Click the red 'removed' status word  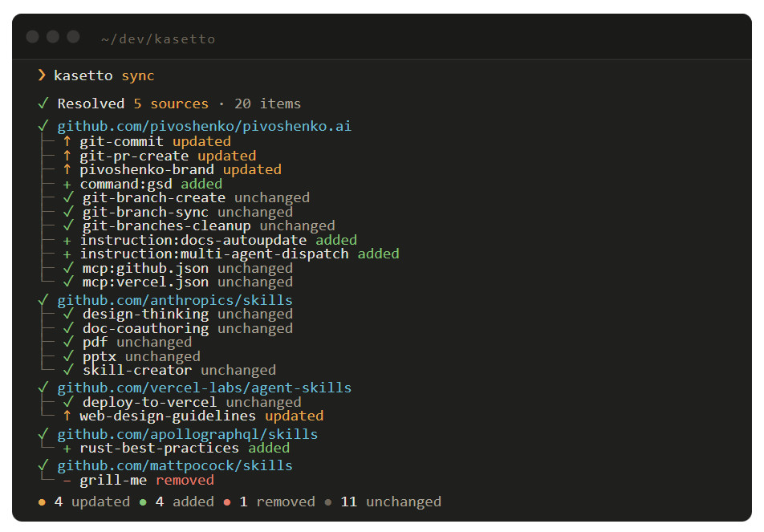pos(185,481)
